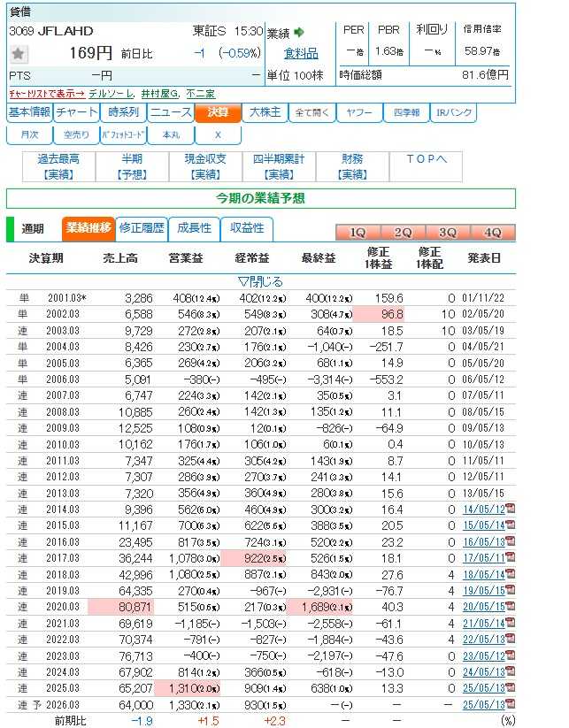Click the 2Q button

click(x=403, y=232)
